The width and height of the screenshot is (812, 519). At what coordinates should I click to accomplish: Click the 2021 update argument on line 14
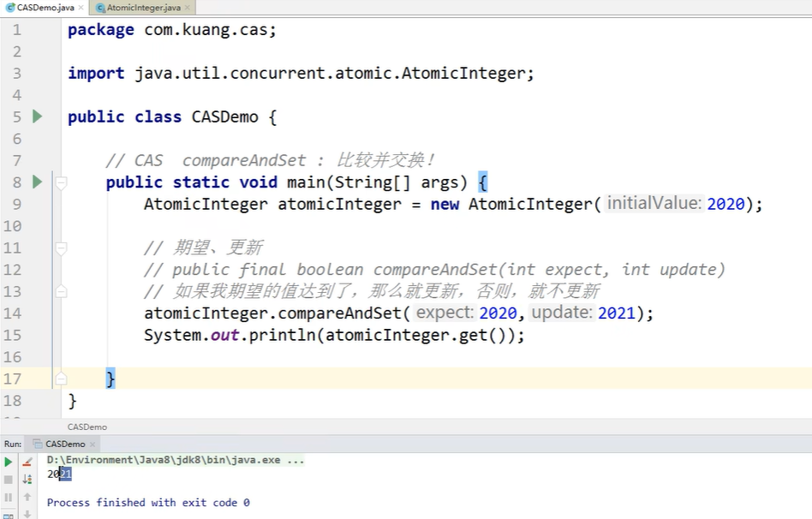point(616,313)
